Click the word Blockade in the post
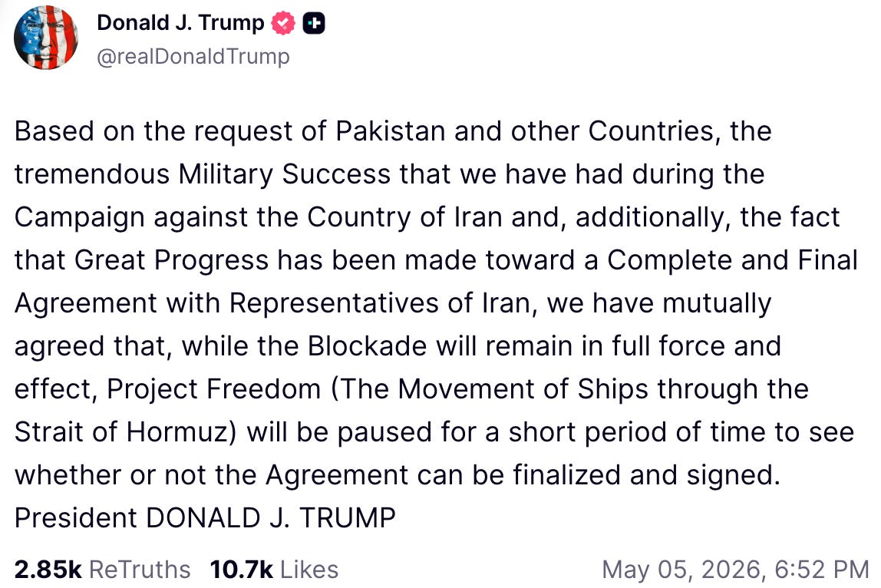The width and height of the screenshot is (881, 588). 368,346
